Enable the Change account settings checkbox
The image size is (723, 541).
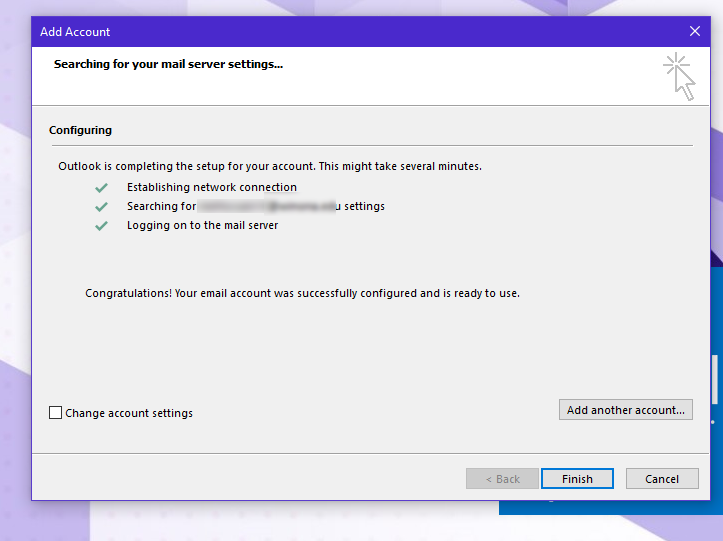[x=56, y=413]
